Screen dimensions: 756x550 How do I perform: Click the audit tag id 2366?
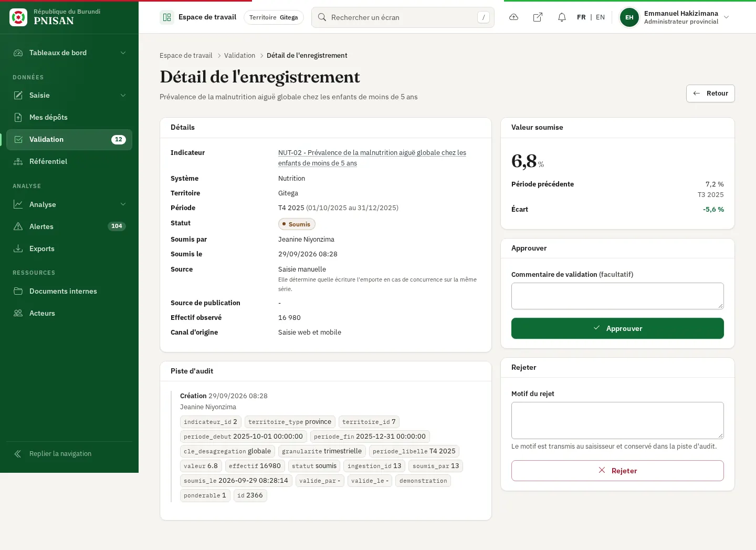pyautogui.click(x=250, y=495)
